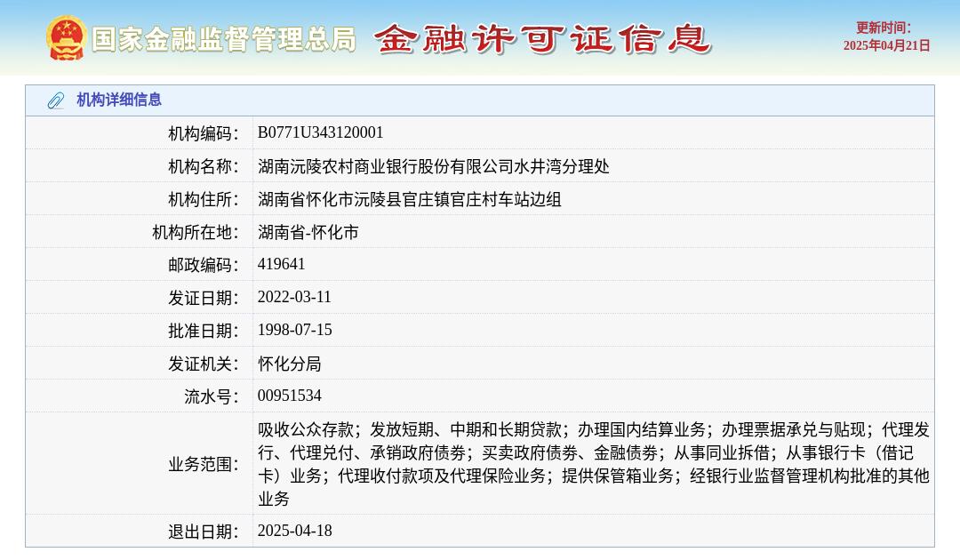Viewport: 960px width, 560px height.
Task: Click the 机构所在地 label
Action: [x=196, y=233]
